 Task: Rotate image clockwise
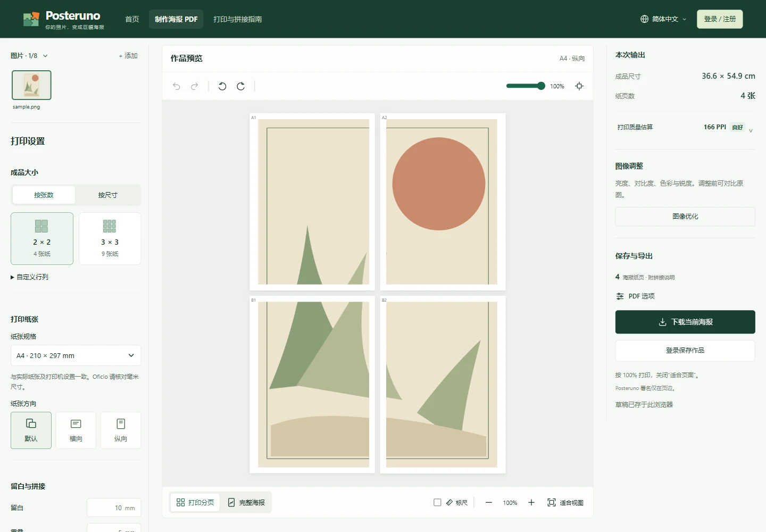[240, 86]
